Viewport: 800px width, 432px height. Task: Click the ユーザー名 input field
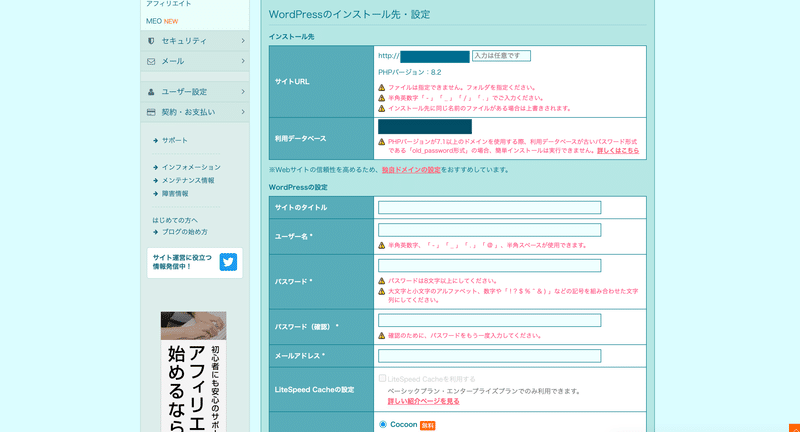click(x=489, y=230)
